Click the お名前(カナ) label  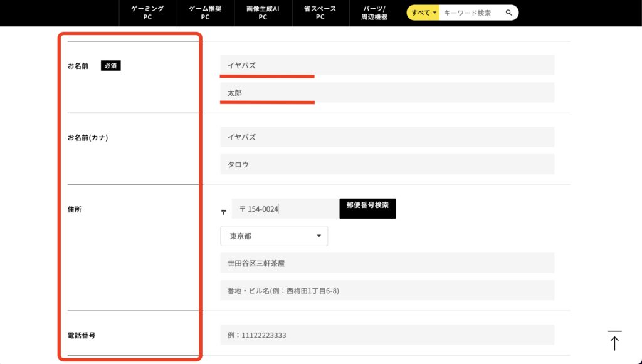88,137
